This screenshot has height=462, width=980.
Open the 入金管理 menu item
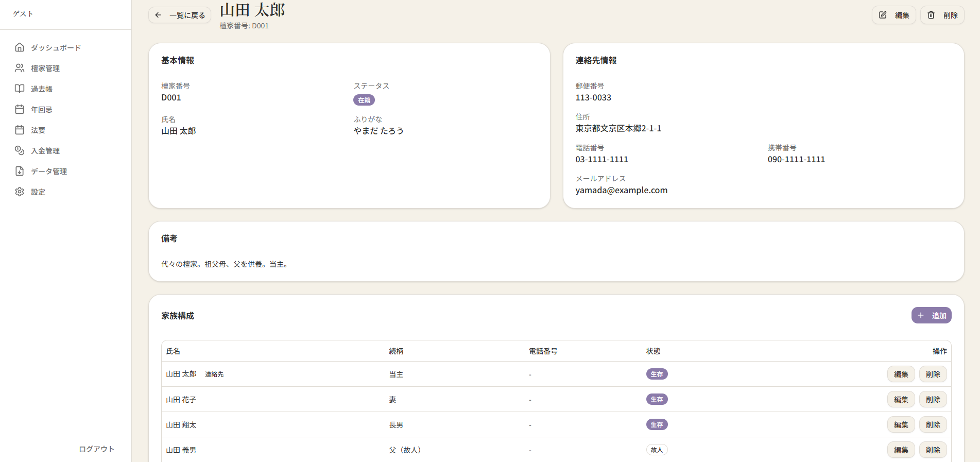click(45, 150)
